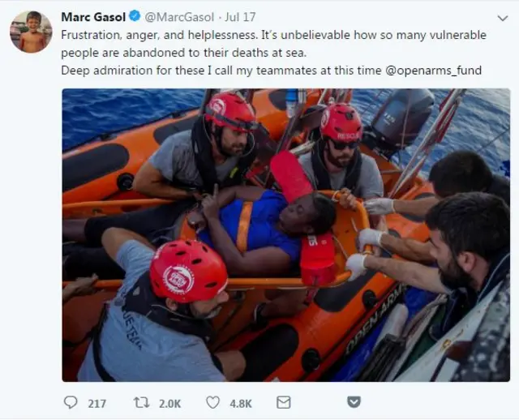Click the 217 replies count
The height and width of the screenshot is (420, 519).
(x=97, y=404)
